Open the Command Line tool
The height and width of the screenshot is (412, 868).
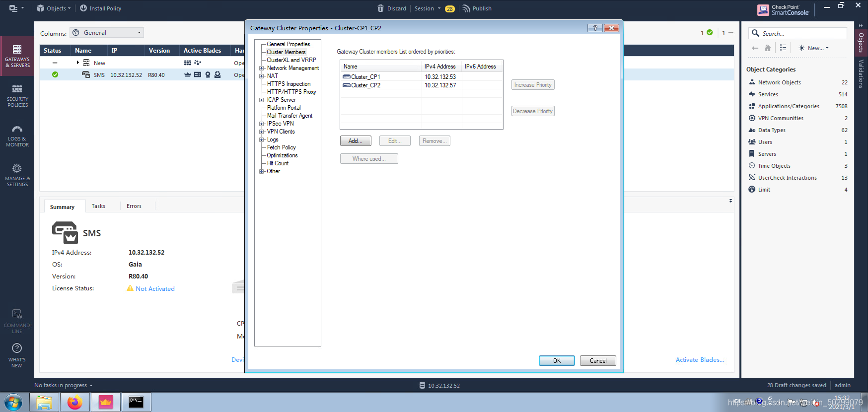[x=17, y=321]
